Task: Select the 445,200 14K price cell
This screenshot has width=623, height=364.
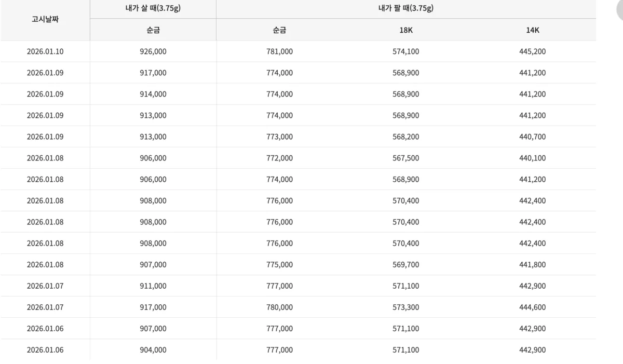Action: coord(533,51)
